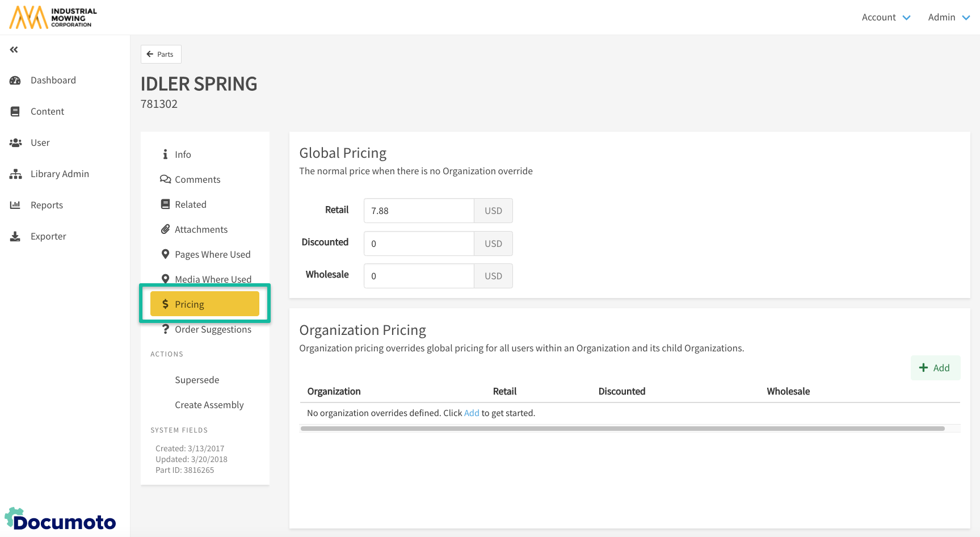This screenshot has height=537, width=980.
Task: Add an organization pricing override
Action: pyautogui.click(x=935, y=368)
